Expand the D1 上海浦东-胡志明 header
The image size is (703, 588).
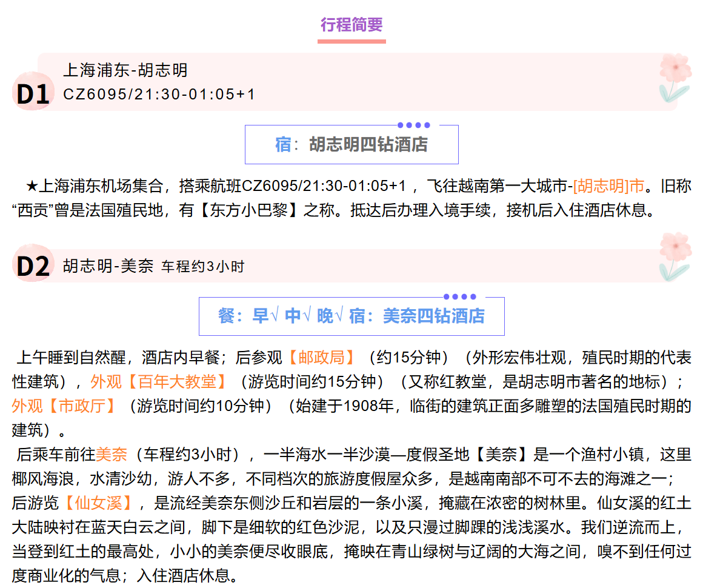coord(125,70)
